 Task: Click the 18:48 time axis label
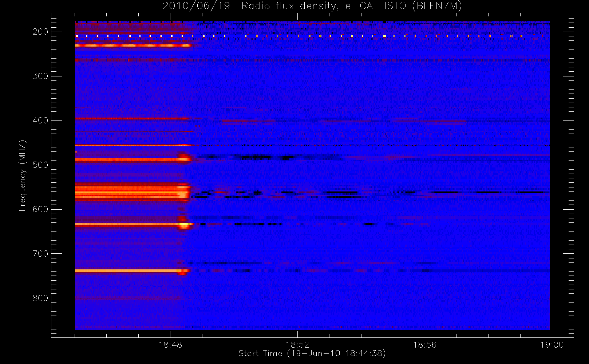(170, 345)
